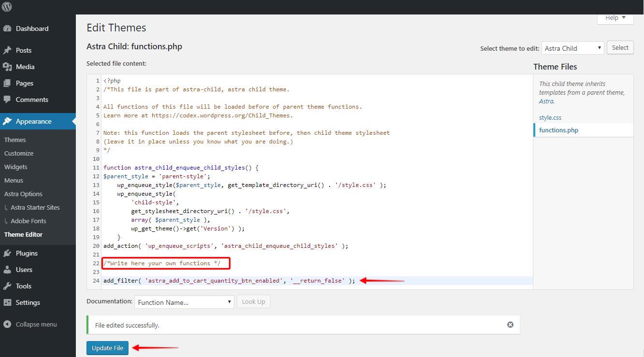Viewport: 644px width, 357px height.
Task: Click the 'Write here your own functions' comment line
Action: [162, 263]
